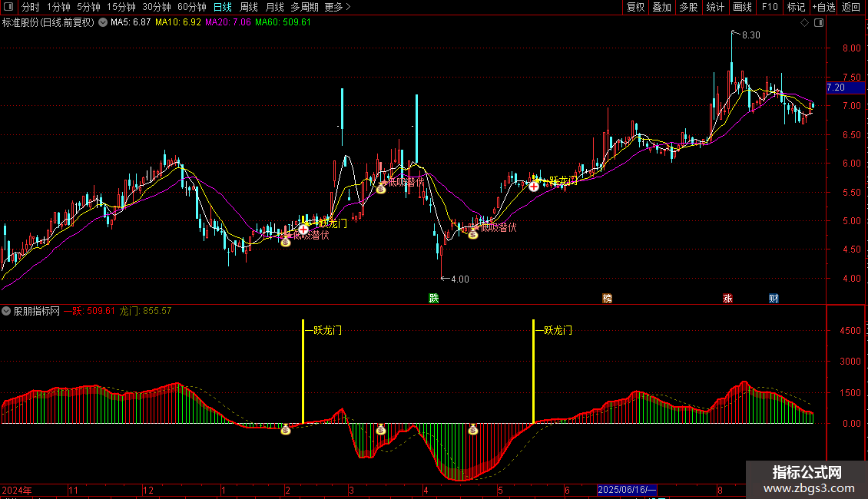This screenshot has width=868, height=499.
Task: Toggle the right info panel icon
Action: pos(819,23)
